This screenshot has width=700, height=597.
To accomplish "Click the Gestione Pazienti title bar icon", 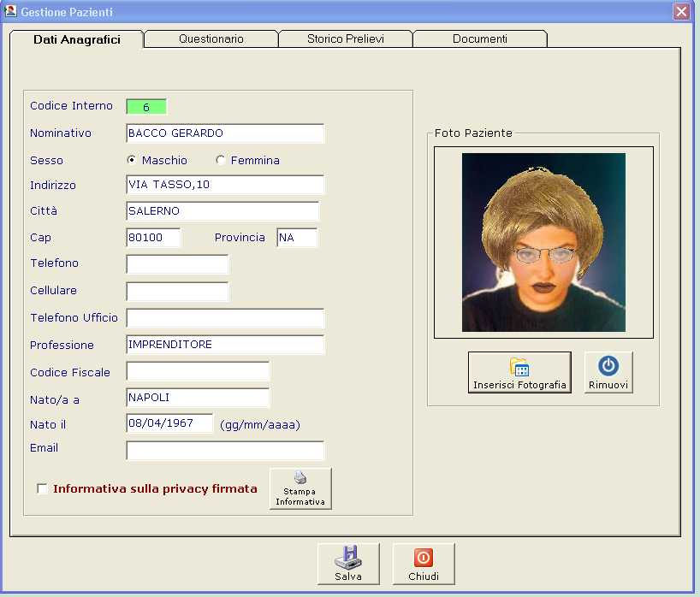I will 10,11.
